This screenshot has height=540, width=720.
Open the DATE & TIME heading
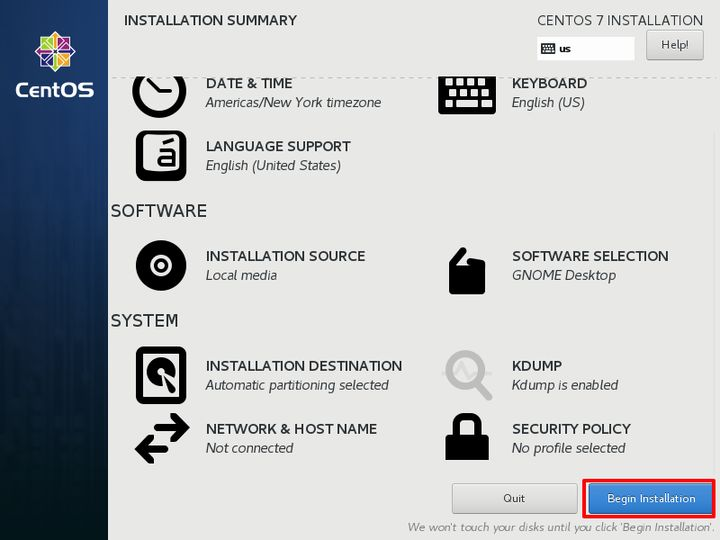tap(249, 84)
